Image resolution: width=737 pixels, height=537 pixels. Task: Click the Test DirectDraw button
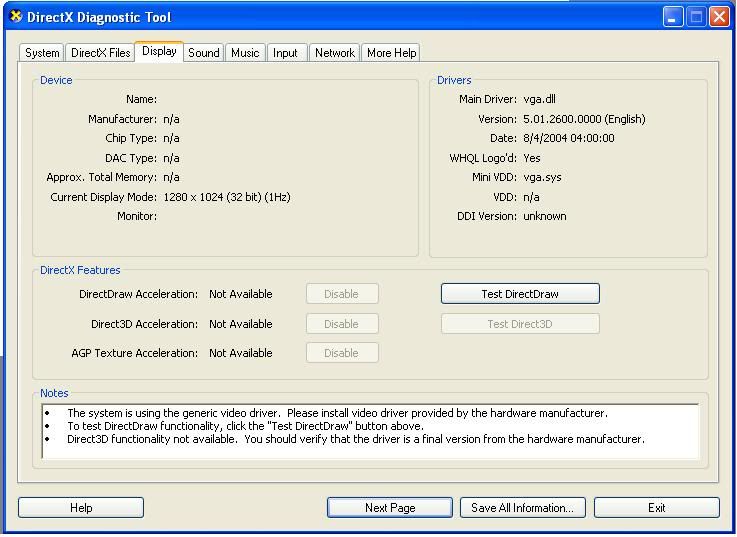[520, 294]
